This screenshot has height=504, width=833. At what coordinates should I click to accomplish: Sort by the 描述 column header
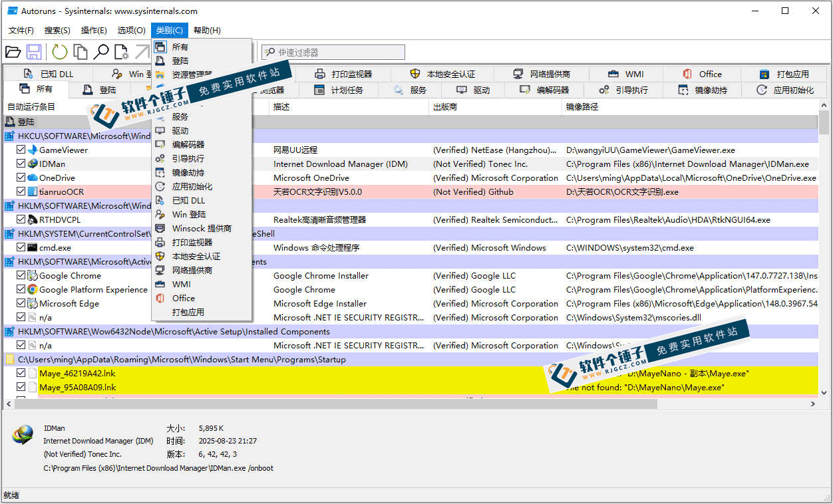349,107
